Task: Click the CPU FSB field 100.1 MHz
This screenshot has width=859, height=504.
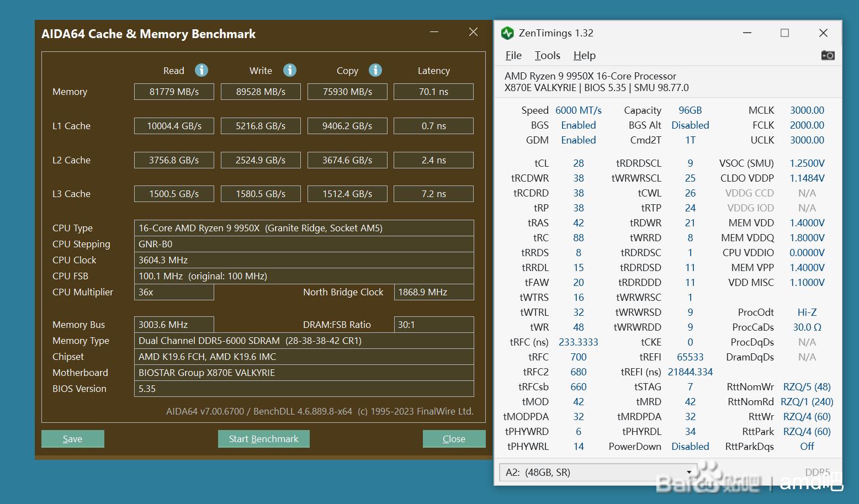Action: click(304, 276)
